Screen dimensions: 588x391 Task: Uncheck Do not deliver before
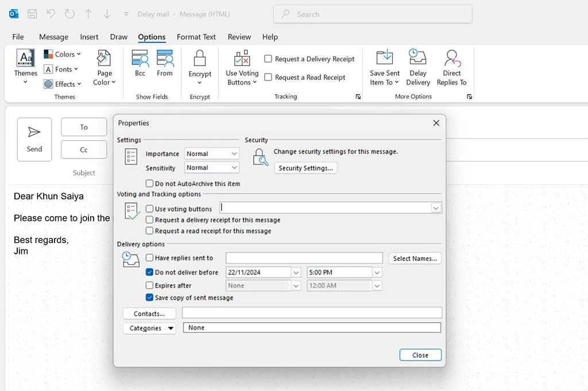(150, 272)
